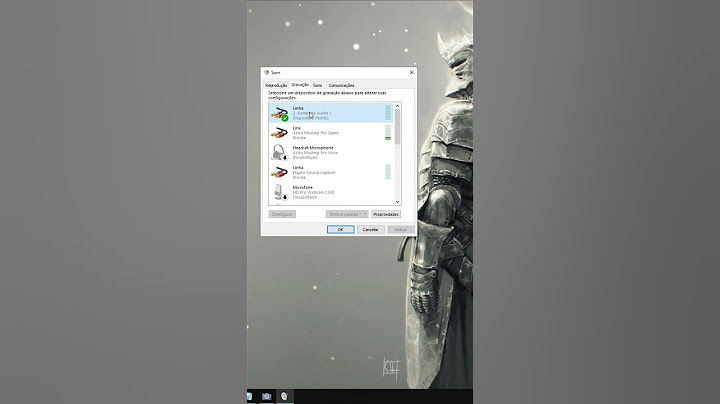Image resolution: width=720 pixels, height=404 pixels.
Task: Click the device list scroll up arrow
Action: tap(397, 106)
